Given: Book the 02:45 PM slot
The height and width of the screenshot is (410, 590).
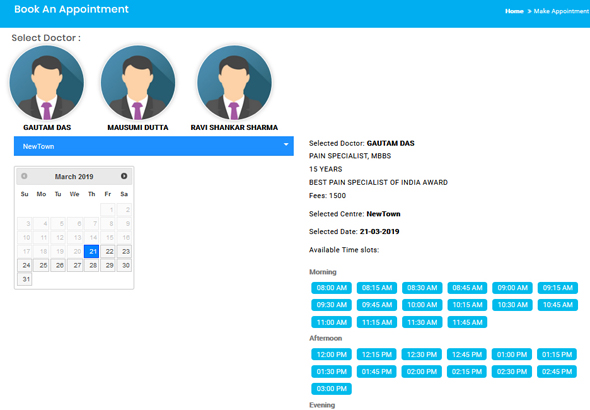Looking at the screenshot, I should (557, 372).
